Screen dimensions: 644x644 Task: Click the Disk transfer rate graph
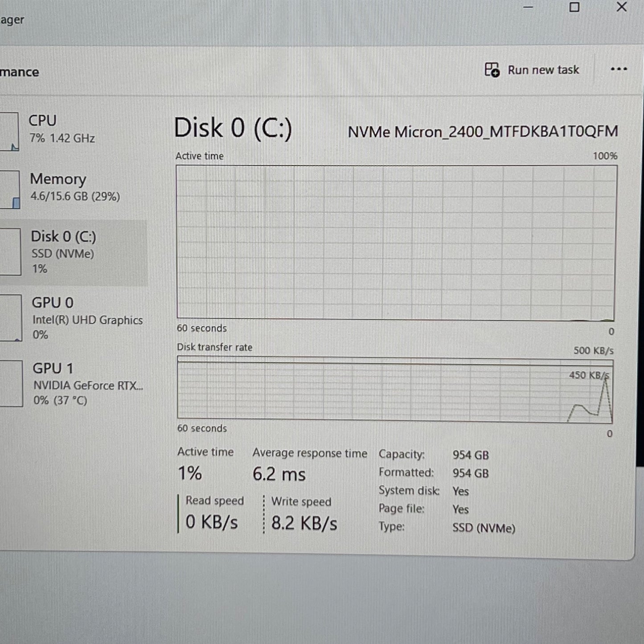[395, 389]
